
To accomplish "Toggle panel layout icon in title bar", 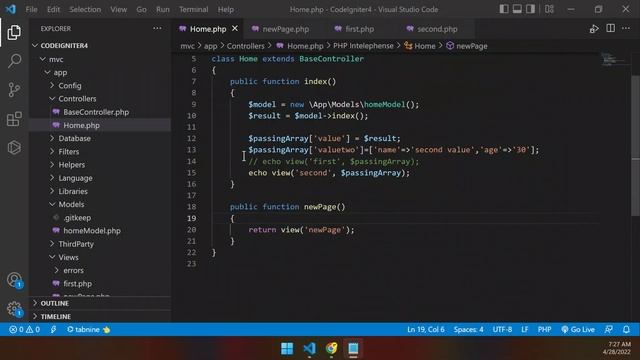I will point(517,9).
